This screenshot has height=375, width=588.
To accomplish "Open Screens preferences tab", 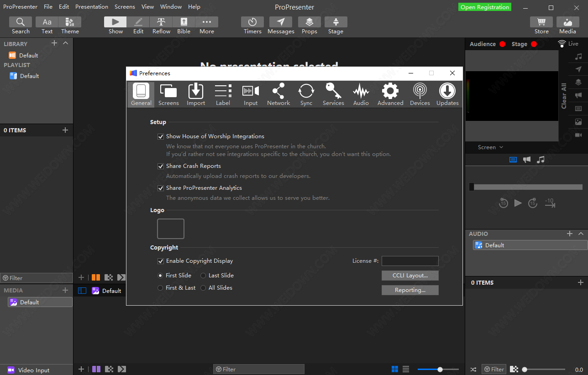I will (x=168, y=94).
